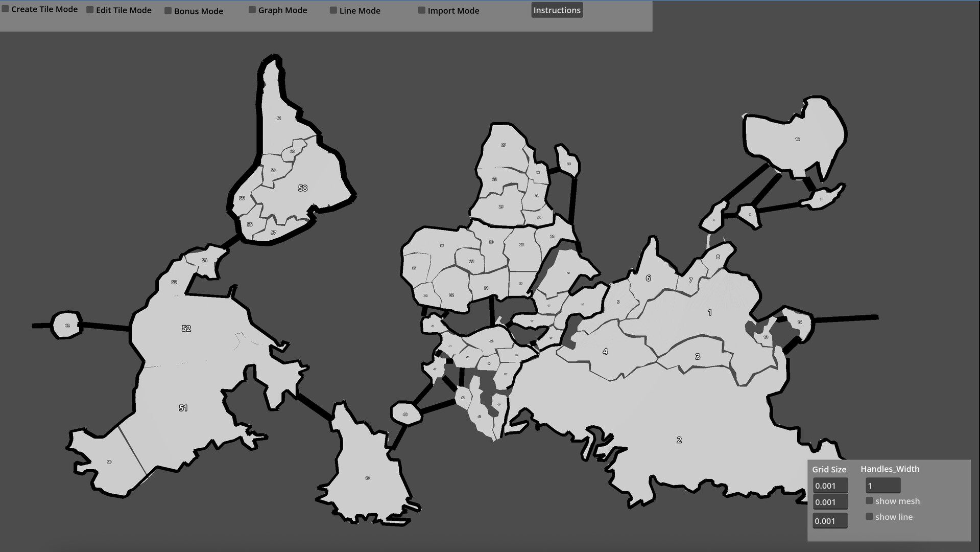The image size is (980, 552).
Task: Click the bottom Grid Size field
Action: point(830,520)
